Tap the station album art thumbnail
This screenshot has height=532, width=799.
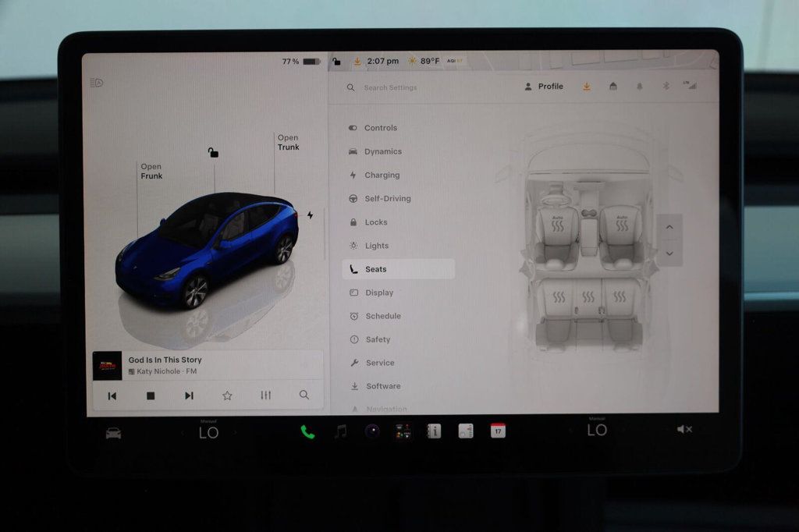coord(107,366)
